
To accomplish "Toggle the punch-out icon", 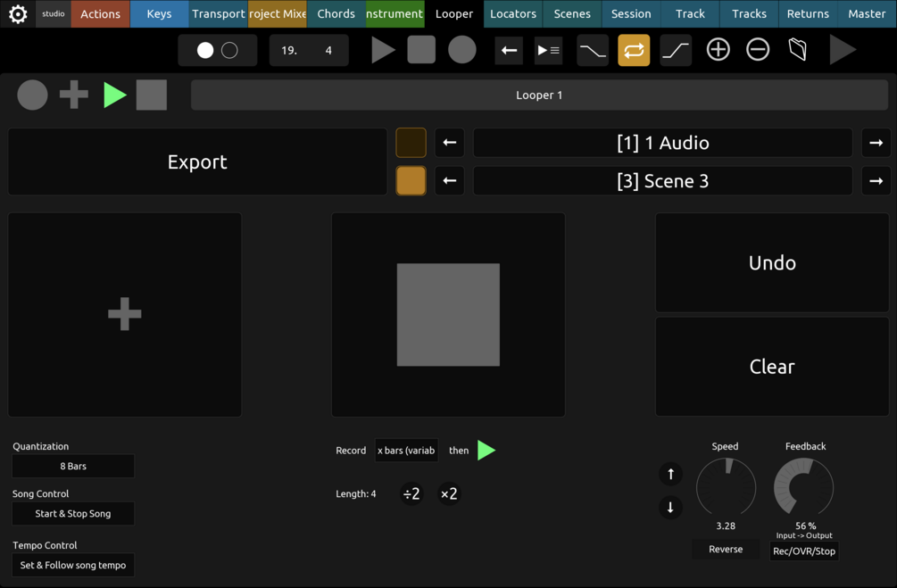I will tap(676, 50).
